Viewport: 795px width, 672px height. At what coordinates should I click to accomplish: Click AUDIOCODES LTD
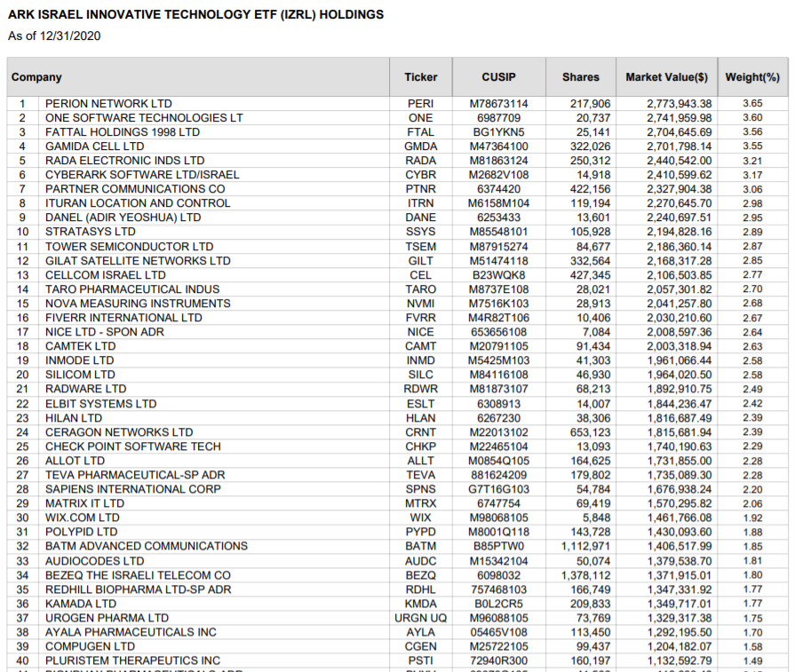[94, 560]
